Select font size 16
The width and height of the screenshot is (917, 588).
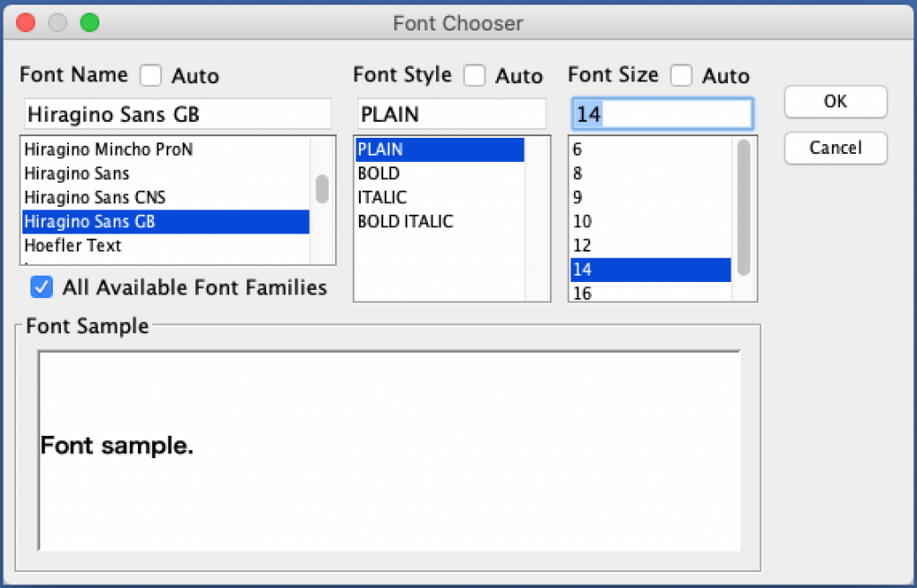[x=582, y=293]
